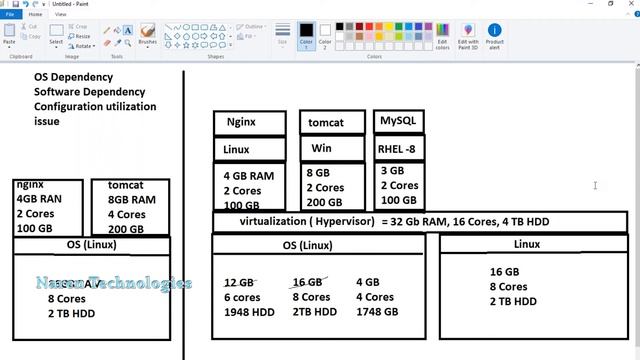Switch to the Home ribbon tab
The height and width of the screenshot is (360, 640).
click(x=36, y=14)
